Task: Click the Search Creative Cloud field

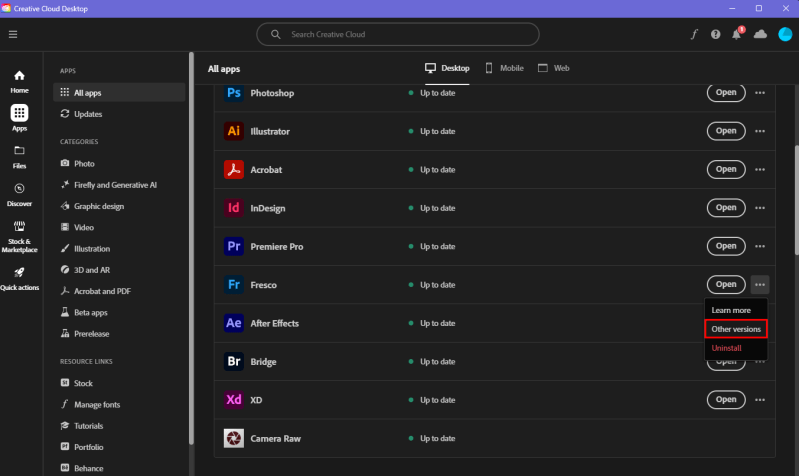Action: [397, 34]
